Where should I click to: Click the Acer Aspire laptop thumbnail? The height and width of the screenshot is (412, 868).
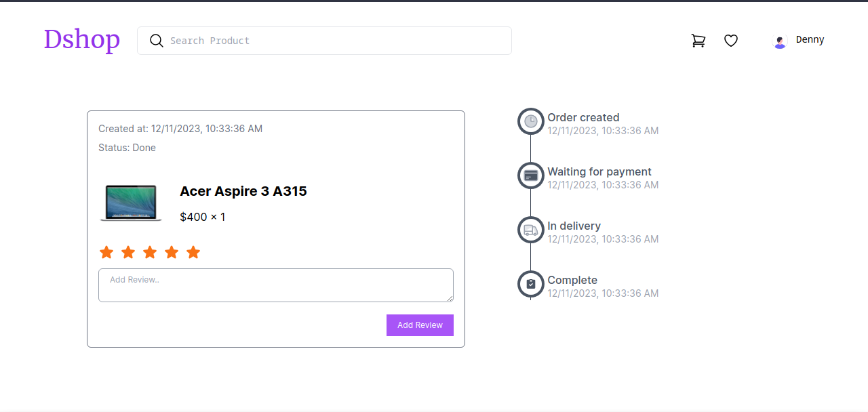click(131, 203)
